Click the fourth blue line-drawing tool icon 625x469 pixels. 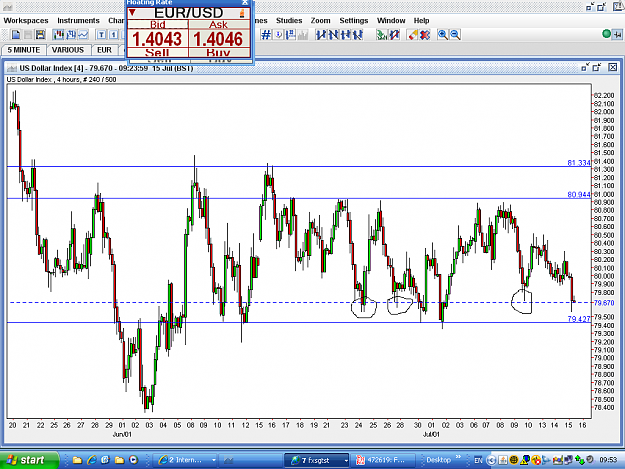358,35
